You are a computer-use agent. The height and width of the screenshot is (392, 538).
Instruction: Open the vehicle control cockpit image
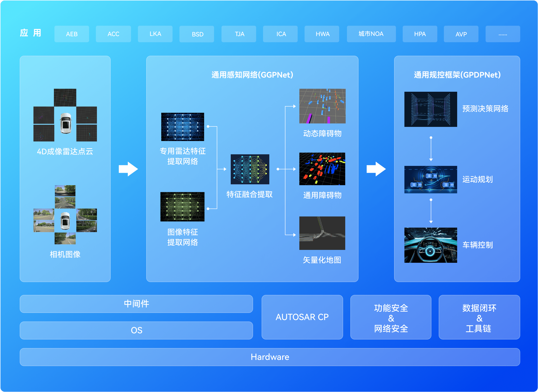431,245
